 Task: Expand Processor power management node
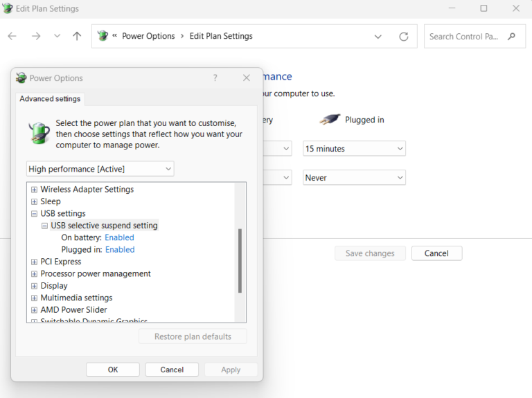click(34, 274)
